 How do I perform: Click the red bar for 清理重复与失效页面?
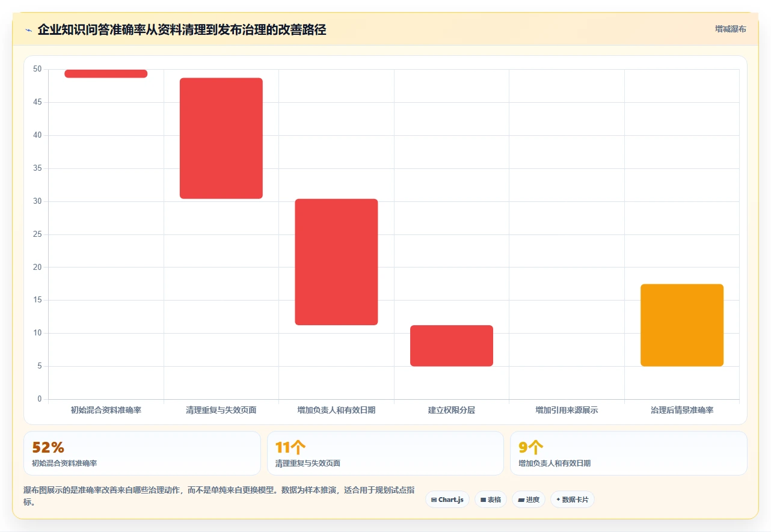pyautogui.click(x=221, y=138)
